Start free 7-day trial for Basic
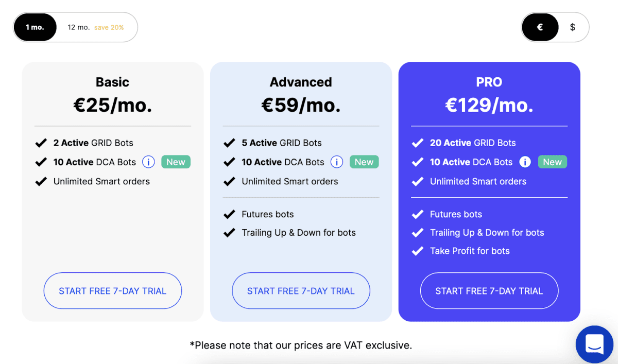The height and width of the screenshot is (364, 618). pyautogui.click(x=113, y=291)
